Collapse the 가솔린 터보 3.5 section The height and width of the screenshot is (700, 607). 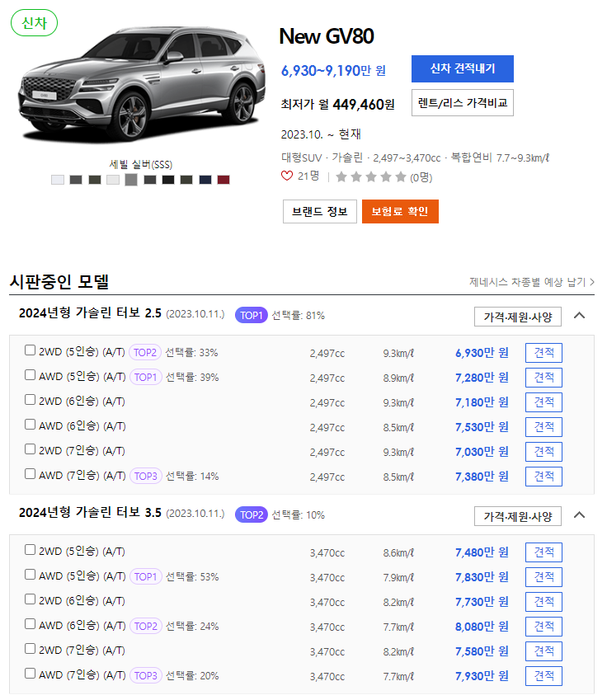(579, 515)
